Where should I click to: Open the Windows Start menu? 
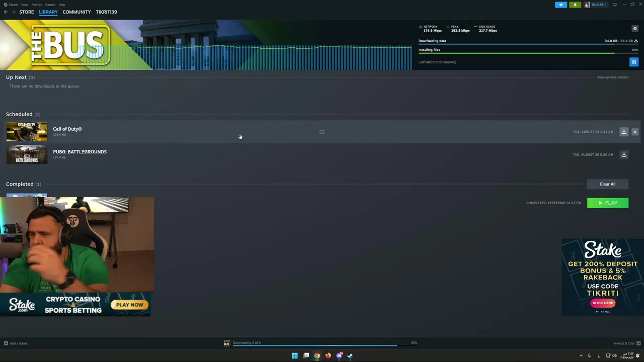coord(294,355)
